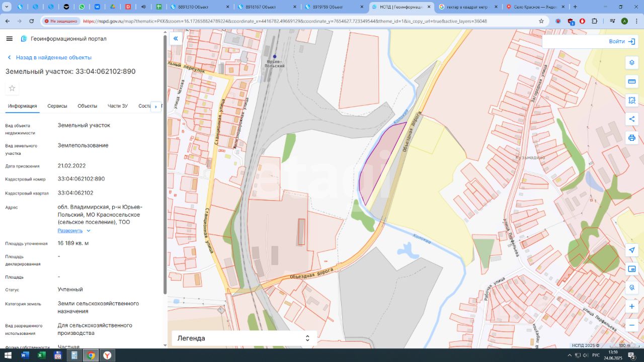Open the Chrome three-dot menu
Screen dimensions: 644x362
click(x=636, y=21)
